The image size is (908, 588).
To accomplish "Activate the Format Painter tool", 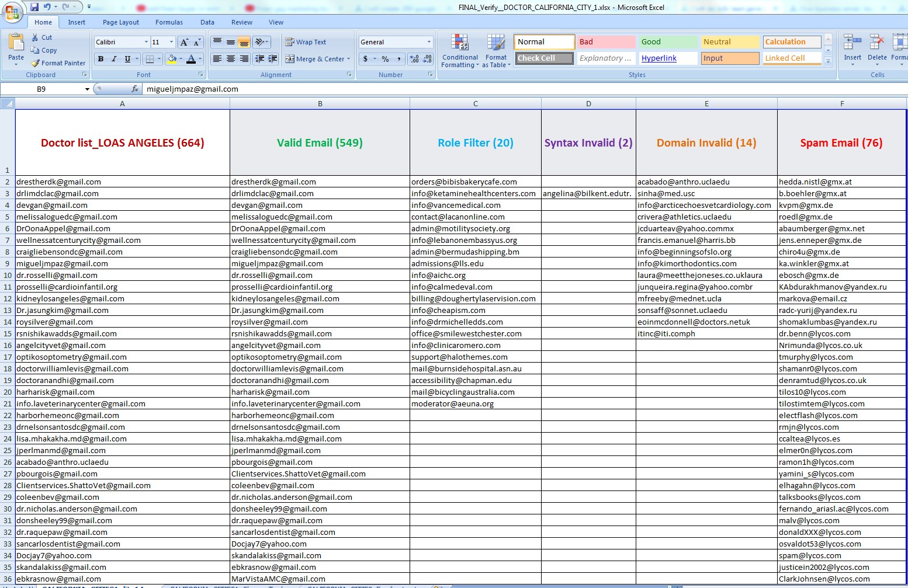I will [x=58, y=63].
